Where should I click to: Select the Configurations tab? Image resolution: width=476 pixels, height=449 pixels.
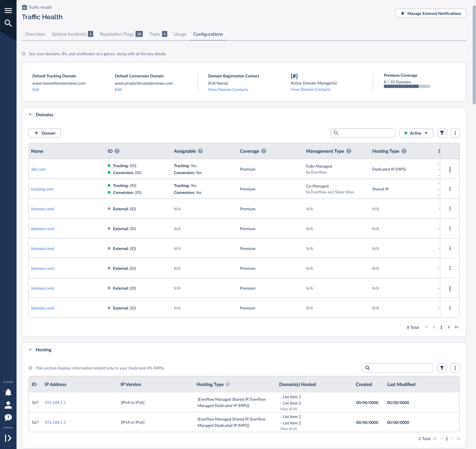(x=208, y=34)
